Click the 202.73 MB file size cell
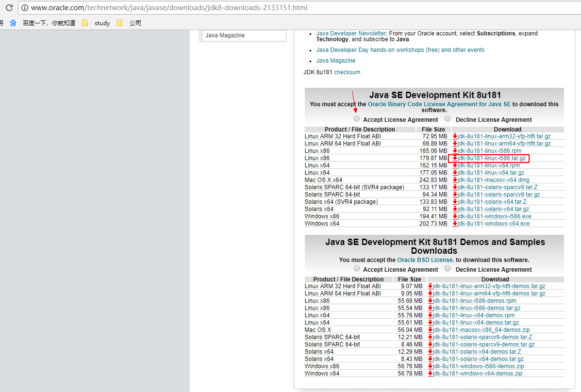The width and height of the screenshot is (581, 392). point(433,224)
